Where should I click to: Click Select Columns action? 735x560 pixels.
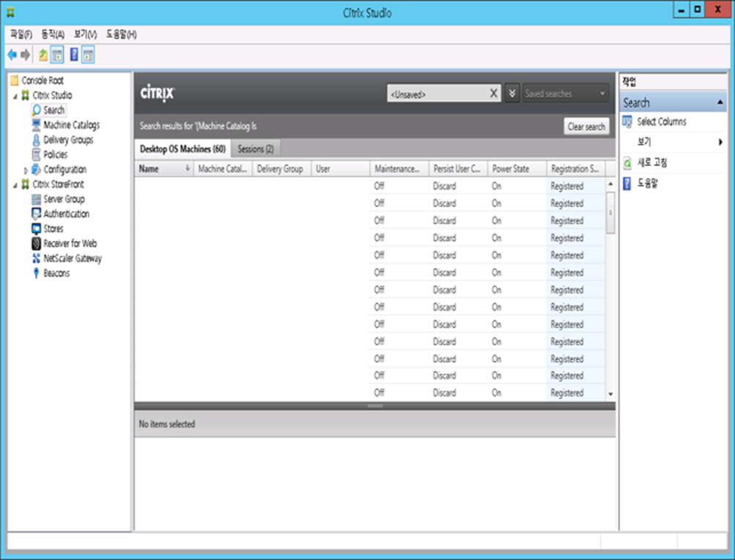[x=661, y=122]
